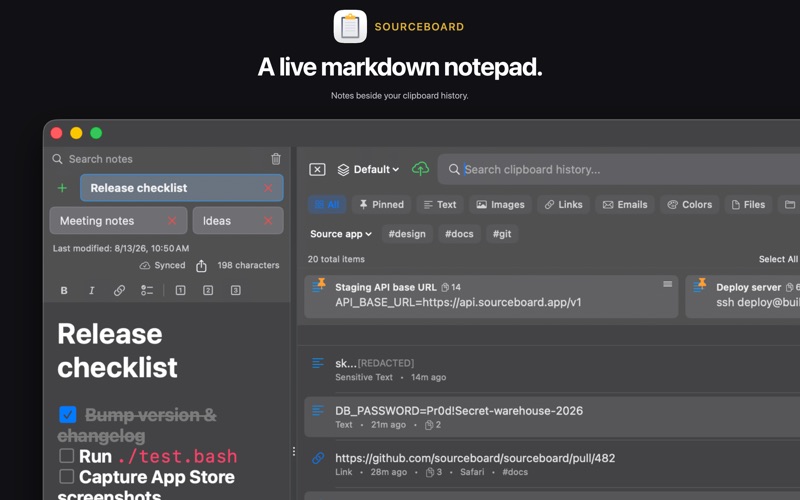The image size is (800, 500).
Task: Click the Sourceboard clipboard app logo
Action: (350, 27)
